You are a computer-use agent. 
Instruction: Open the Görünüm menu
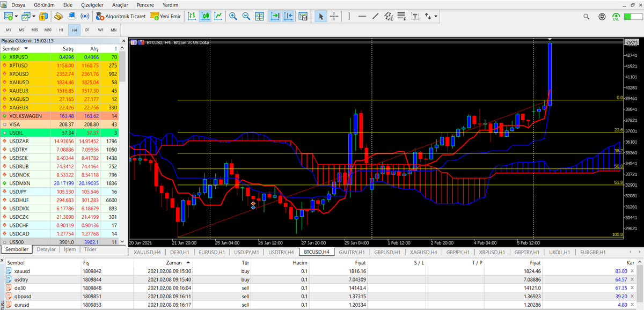point(43,4)
